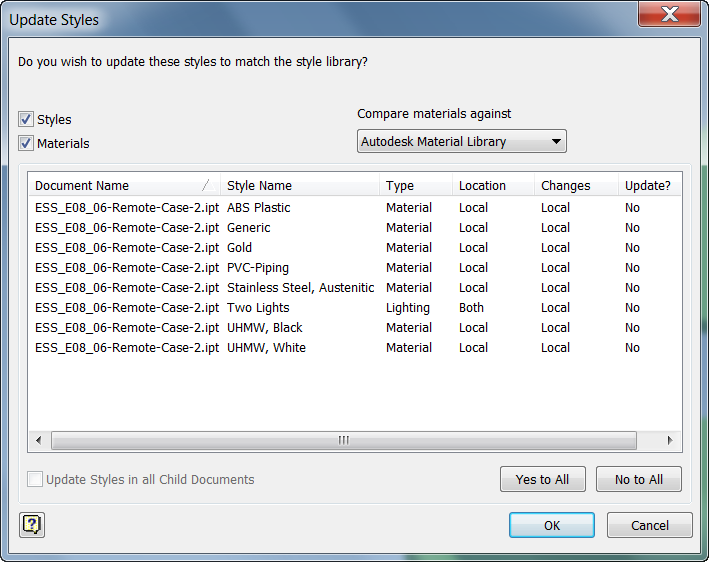Confirm with the OK button

[x=552, y=525]
